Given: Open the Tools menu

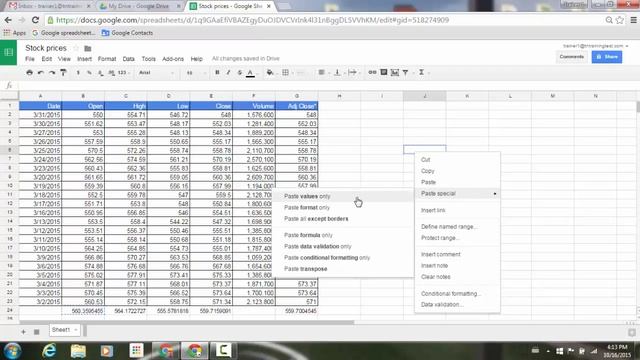Looking at the screenshot, I should 149,59.
